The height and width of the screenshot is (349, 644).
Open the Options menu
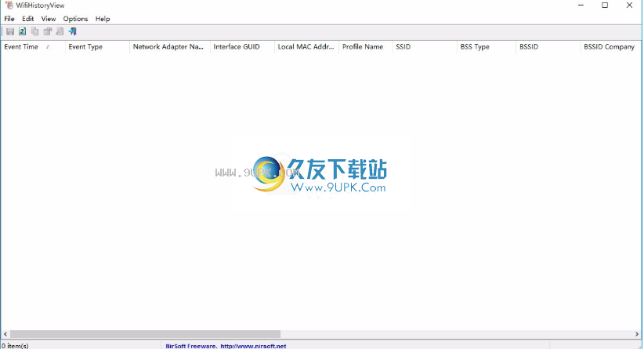click(x=75, y=19)
